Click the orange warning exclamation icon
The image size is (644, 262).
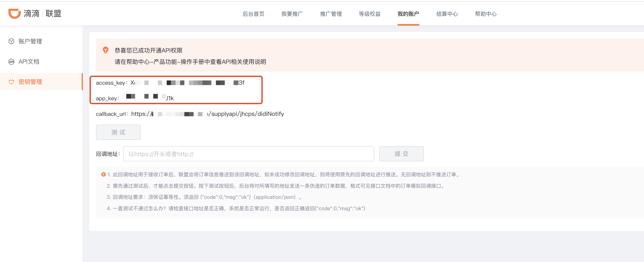coord(103,174)
